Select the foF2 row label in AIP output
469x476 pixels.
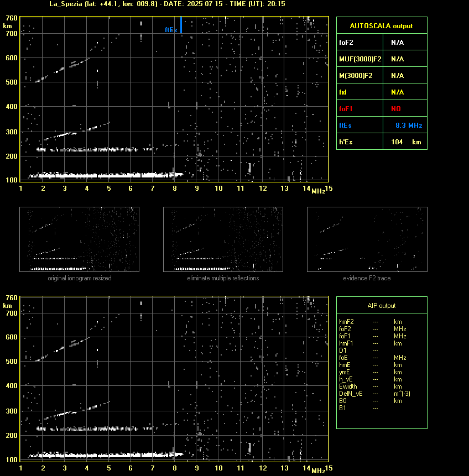(345, 329)
